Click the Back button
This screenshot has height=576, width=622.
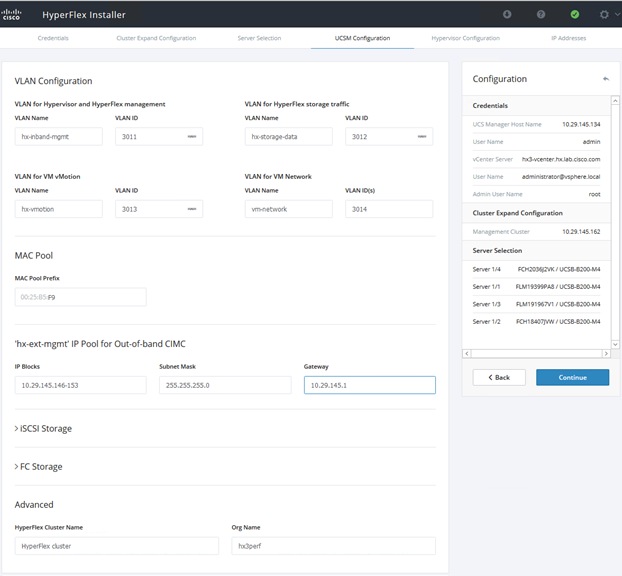[x=499, y=377]
